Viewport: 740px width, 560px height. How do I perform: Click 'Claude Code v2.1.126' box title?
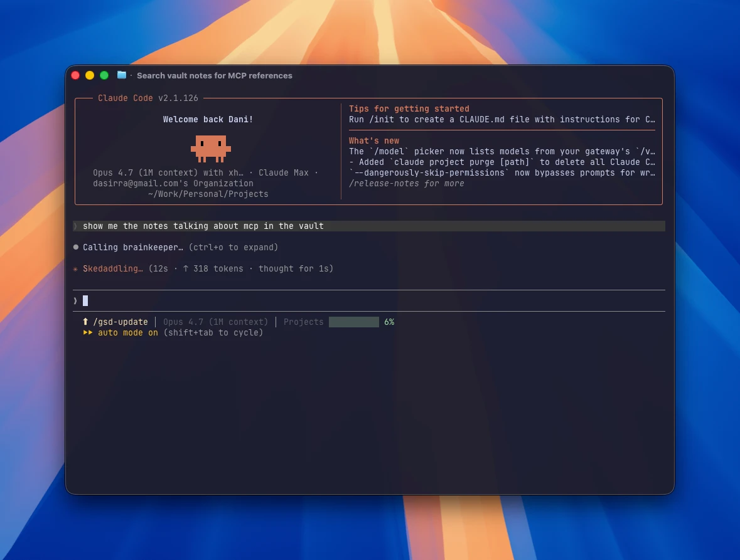pyautogui.click(x=148, y=98)
